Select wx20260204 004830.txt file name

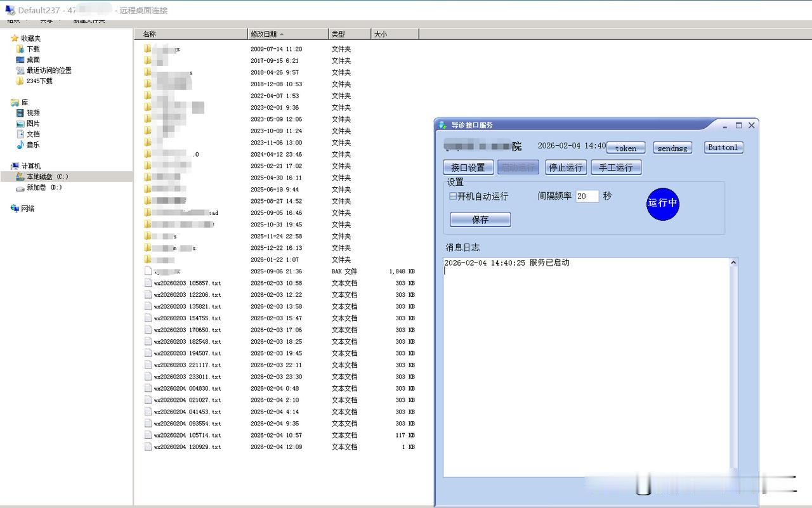coord(187,389)
